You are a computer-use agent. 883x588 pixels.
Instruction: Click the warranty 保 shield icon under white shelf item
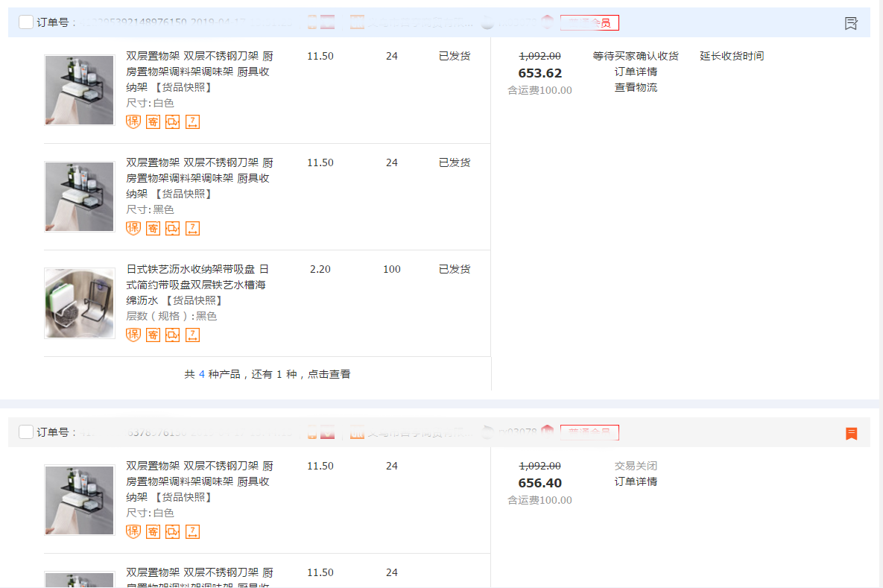pyautogui.click(x=133, y=121)
